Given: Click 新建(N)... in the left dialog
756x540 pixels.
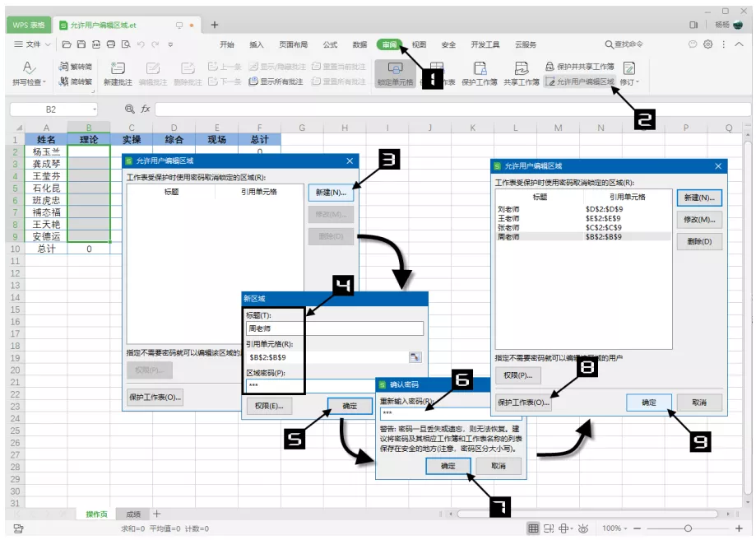Looking at the screenshot, I should coord(331,193).
